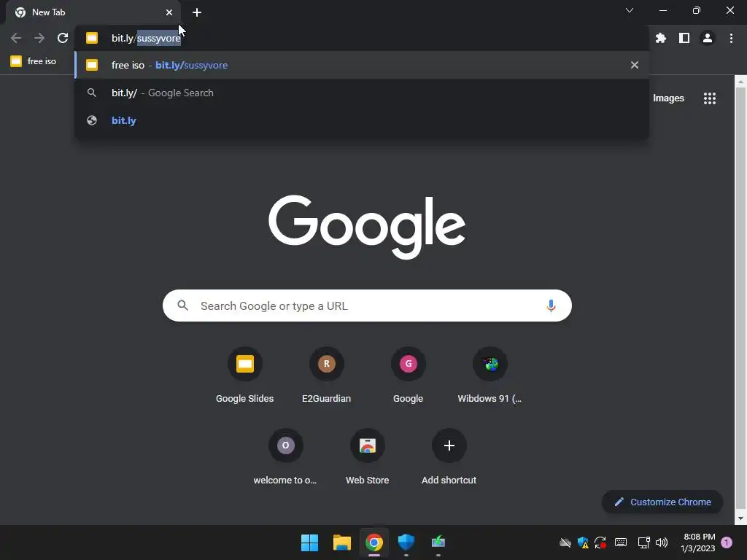Click the volume speaker tray icon
This screenshot has height=560, width=747.
(662, 542)
